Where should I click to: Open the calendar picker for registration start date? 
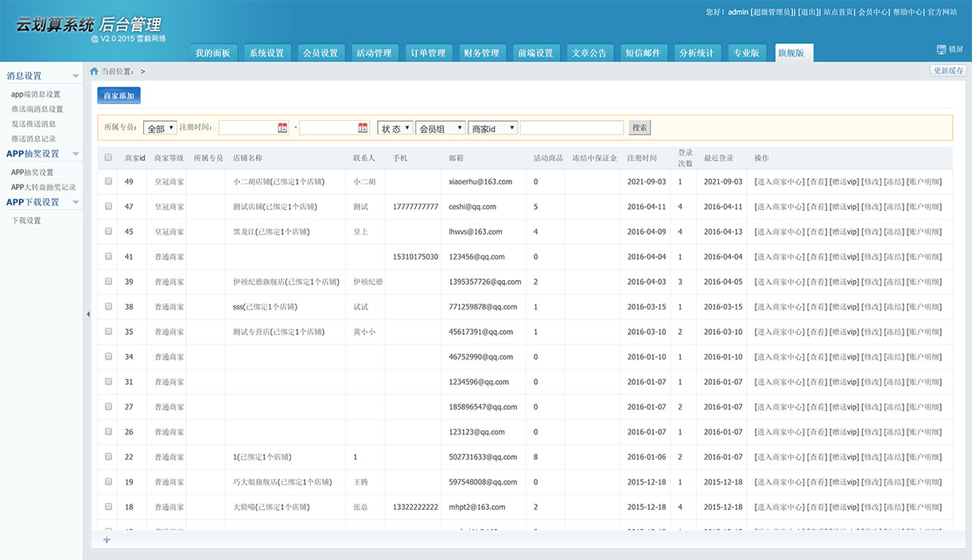(x=282, y=128)
